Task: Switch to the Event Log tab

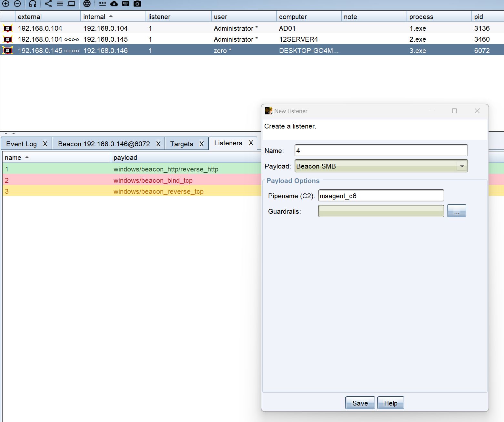Action: click(22, 144)
